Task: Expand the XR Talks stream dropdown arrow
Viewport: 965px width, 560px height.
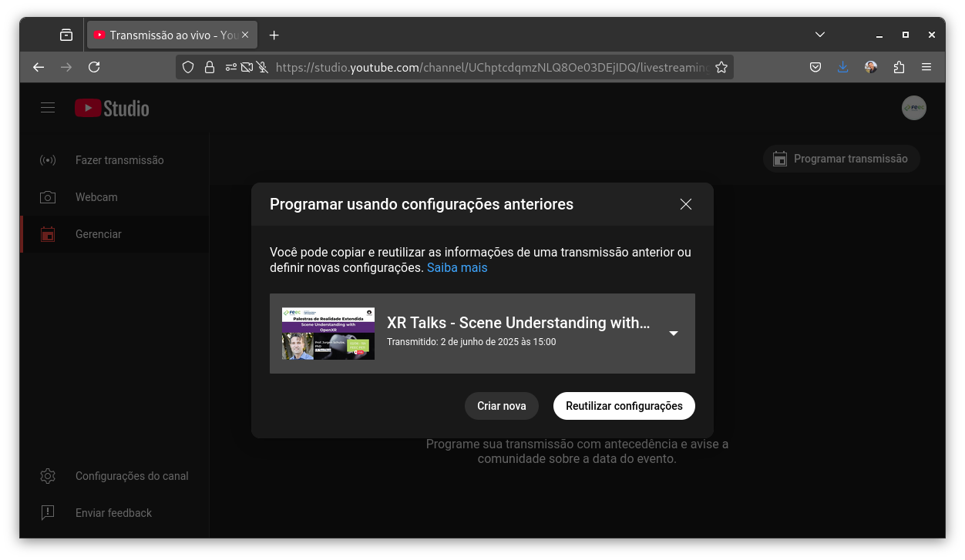Action: coord(674,334)
